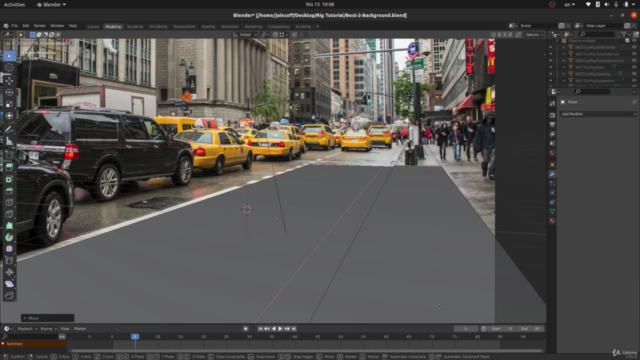640x360 pixels.
Task: Select the Inset Faces tool
Action: [9, 179]
